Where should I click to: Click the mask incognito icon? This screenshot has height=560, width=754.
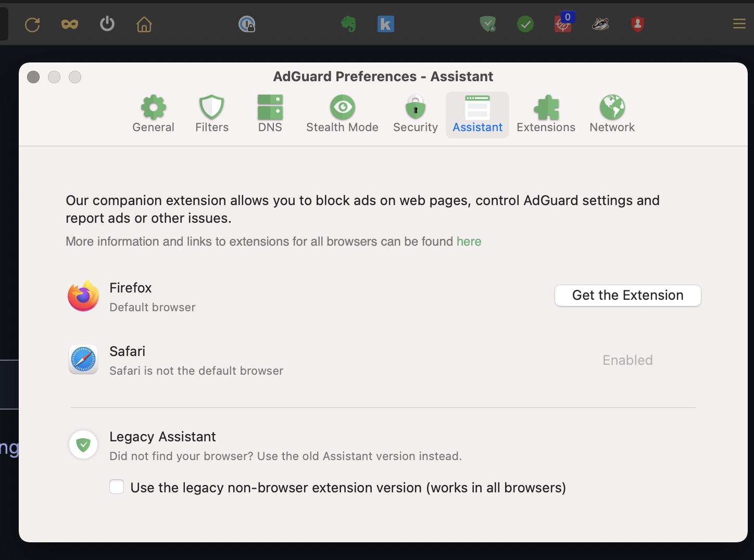pos(69,24)
